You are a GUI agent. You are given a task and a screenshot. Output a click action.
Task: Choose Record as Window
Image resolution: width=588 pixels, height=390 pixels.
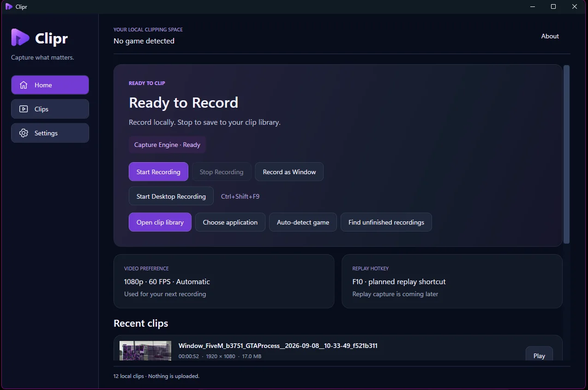pyautogui.click(x=289, y=172)
